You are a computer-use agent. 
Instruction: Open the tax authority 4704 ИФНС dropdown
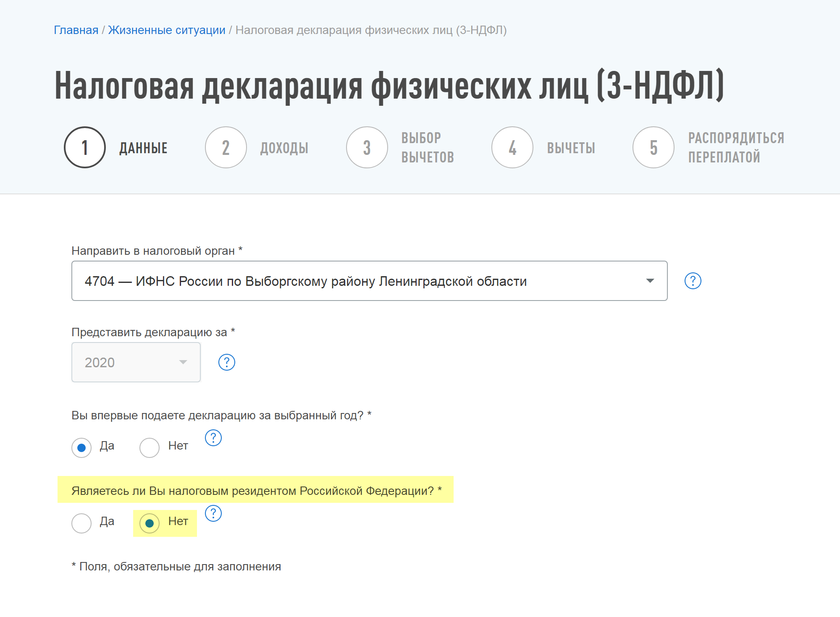[x=369, y=281]
